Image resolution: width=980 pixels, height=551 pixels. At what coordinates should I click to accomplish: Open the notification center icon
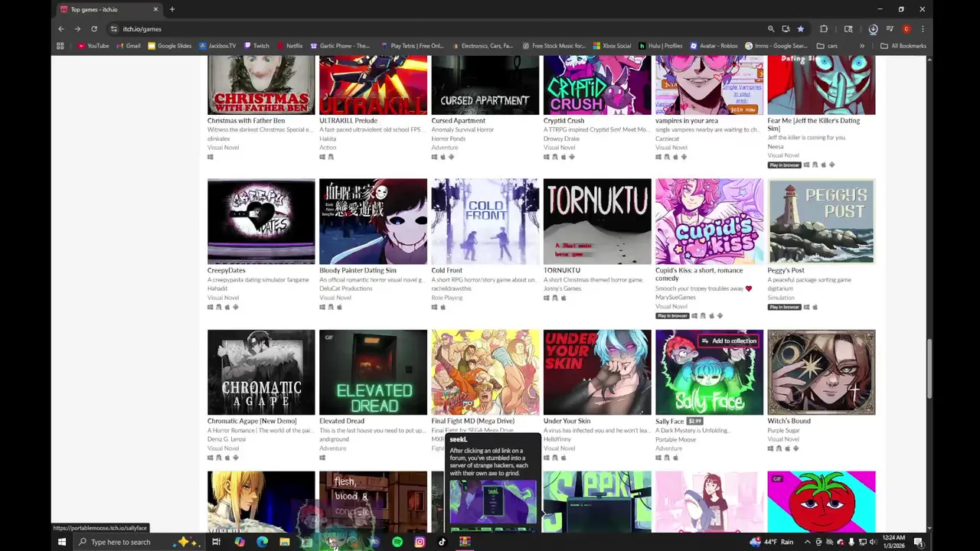pyautogui.click(x=918, y=542)
